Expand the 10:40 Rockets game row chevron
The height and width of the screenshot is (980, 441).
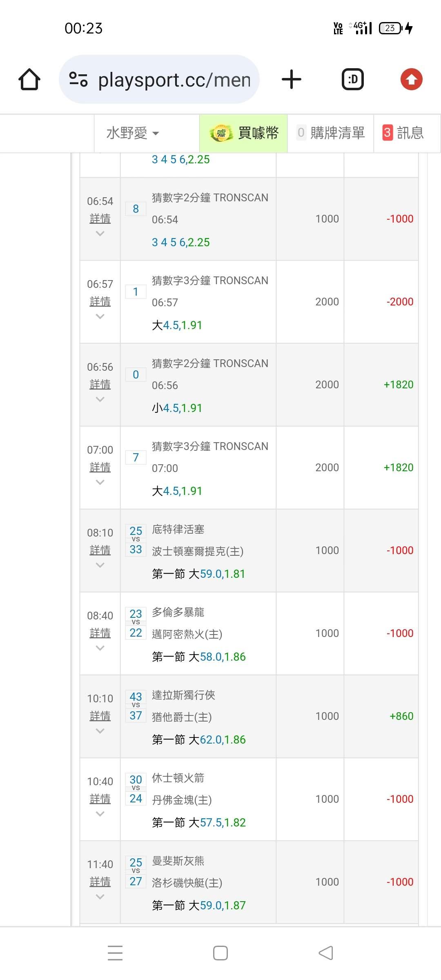point(100,814)
